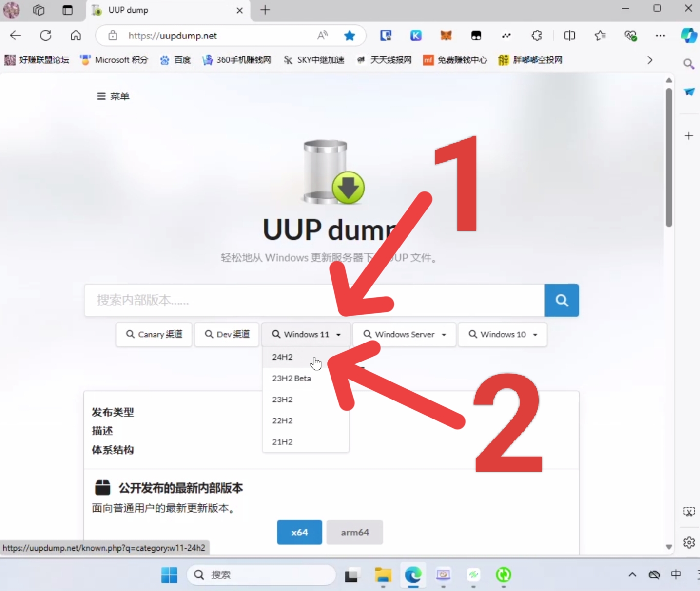This screenshot has width=700, height=591.
Task: Open the SKY中继加速 bookmark
Action: 314,60
